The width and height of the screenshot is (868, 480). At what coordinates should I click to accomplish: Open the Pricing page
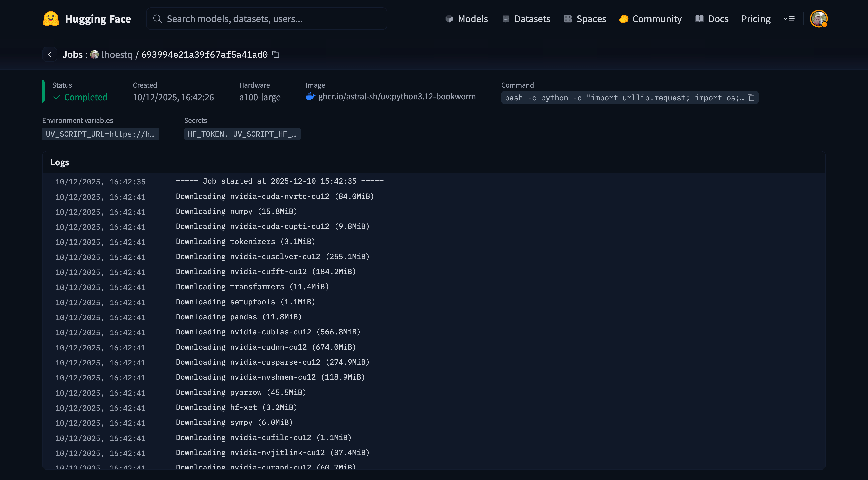tap(756, 19)
